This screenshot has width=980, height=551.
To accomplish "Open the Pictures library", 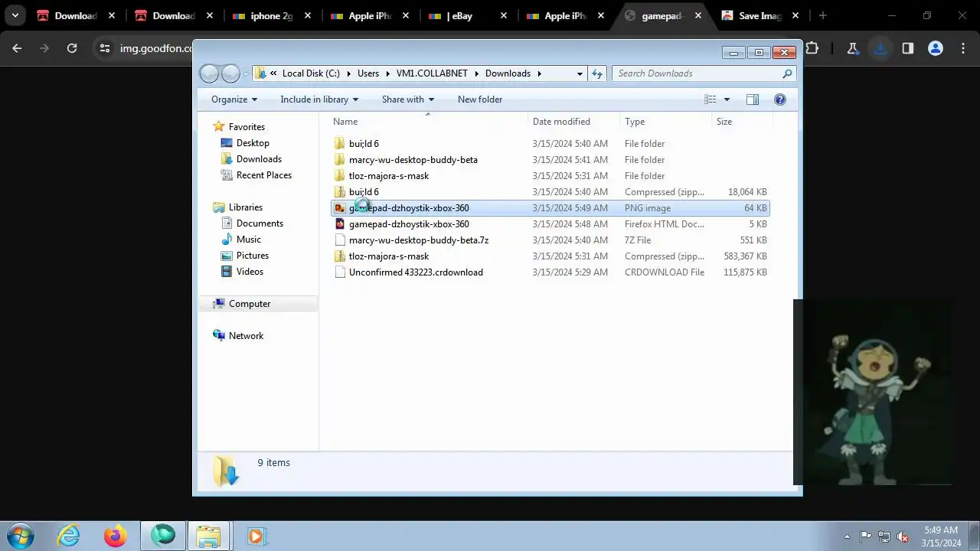I will [x=252, y=256].
